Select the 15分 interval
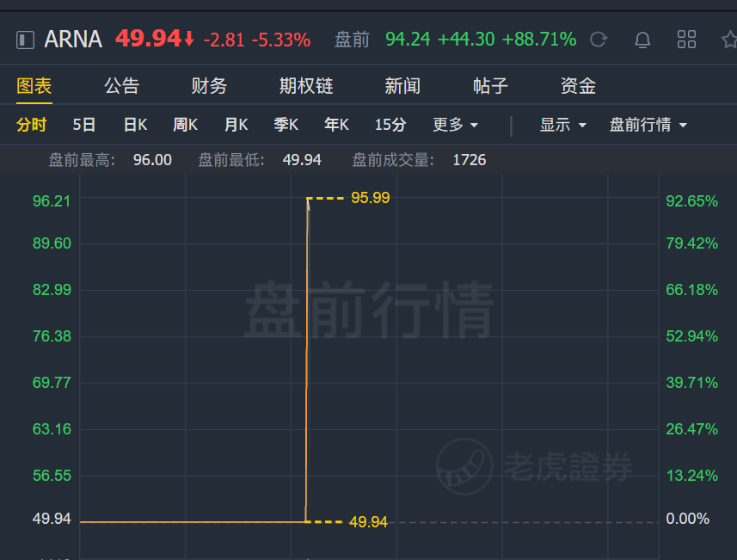 coord(390,125)
